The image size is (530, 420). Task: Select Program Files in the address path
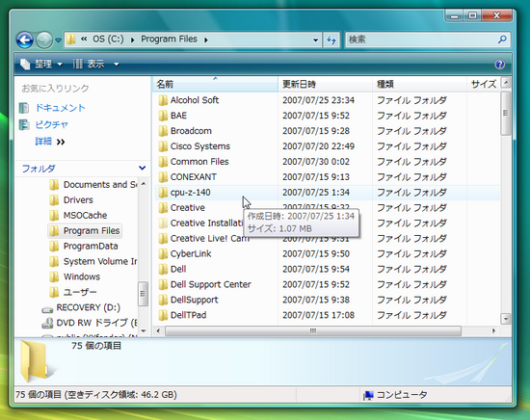(x=169, y=39)
